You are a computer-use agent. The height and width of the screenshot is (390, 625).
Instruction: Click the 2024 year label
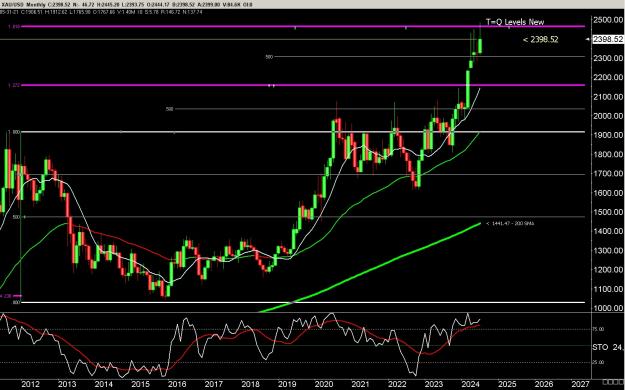[x=470, y=384]
